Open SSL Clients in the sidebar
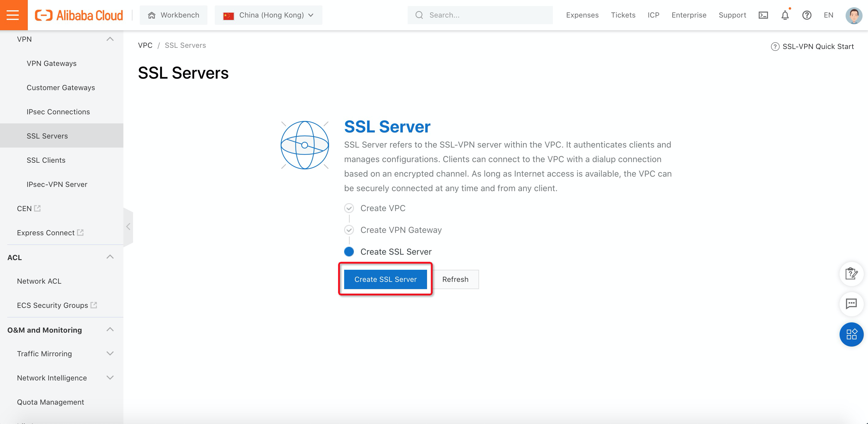This screenshot has width=868, height=424. tap(46, 160)
